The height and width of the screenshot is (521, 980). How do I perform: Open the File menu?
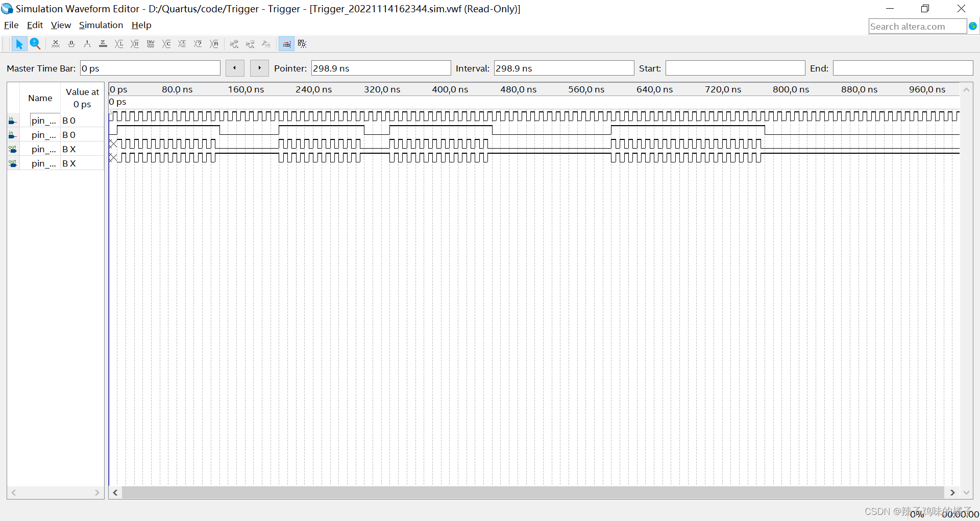[x=11, y=25]
